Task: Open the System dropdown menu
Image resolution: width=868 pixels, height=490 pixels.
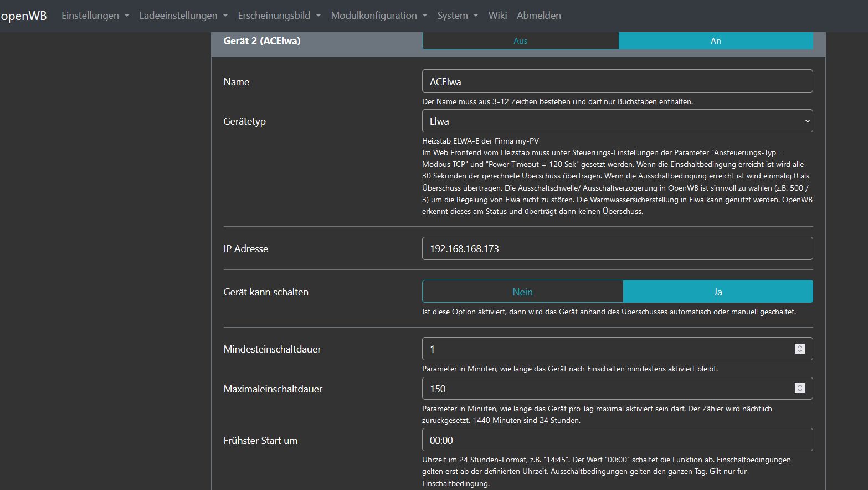Action: (x=457, y=16)
